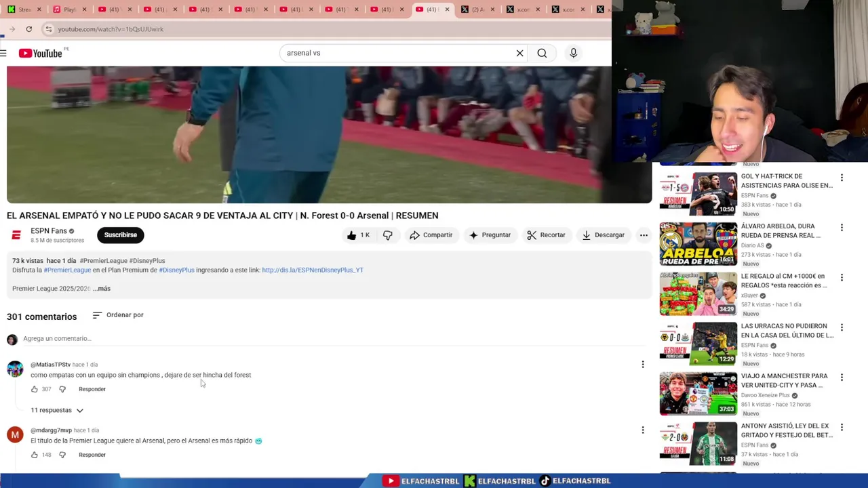Start voice search with microphone icon

pyautogui.click(x=573, y=53)
